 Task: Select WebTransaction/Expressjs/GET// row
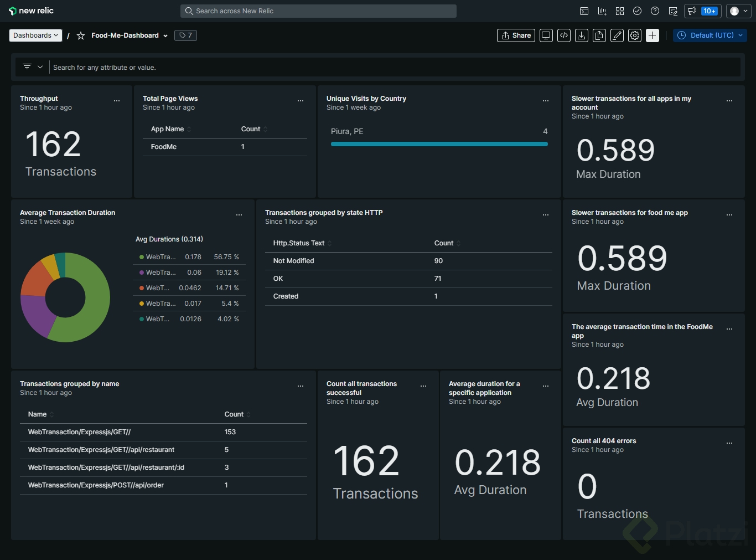163,432
